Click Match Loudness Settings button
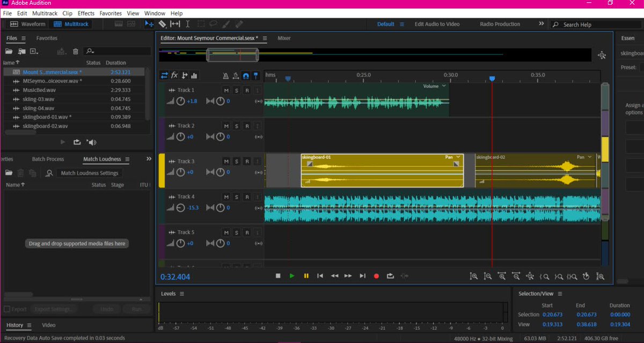Image resolution: width=644 pixels, height=343 pixels. pos(89,173)
